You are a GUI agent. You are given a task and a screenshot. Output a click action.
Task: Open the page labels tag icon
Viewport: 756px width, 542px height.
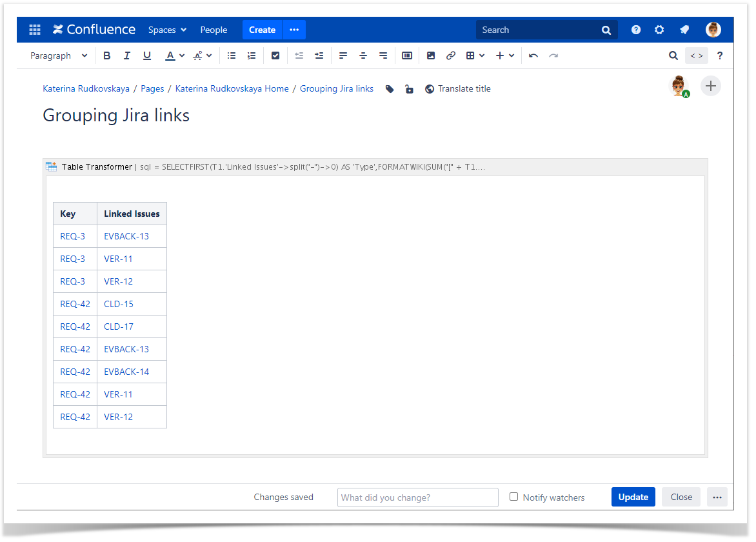click(x=390, y=89)
